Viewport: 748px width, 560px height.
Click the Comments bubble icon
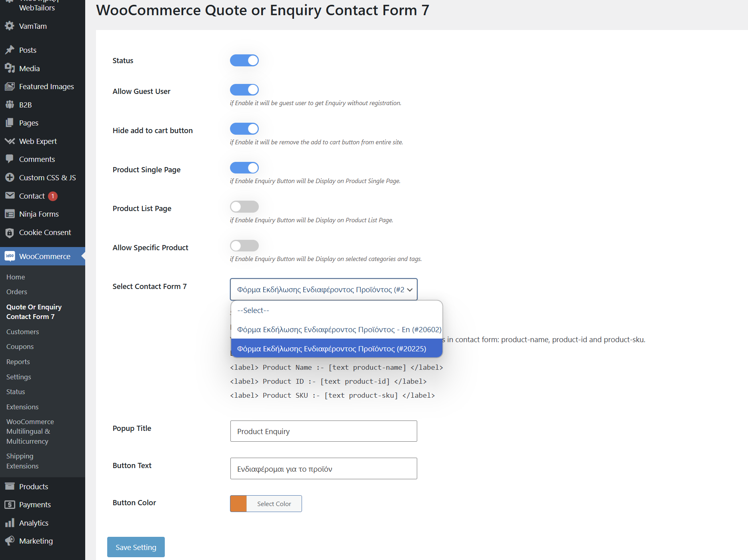pos(10,159)
